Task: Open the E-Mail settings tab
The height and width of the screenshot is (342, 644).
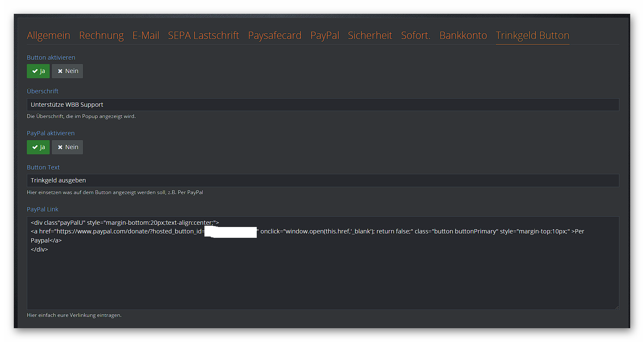Action: pos(146,35)
